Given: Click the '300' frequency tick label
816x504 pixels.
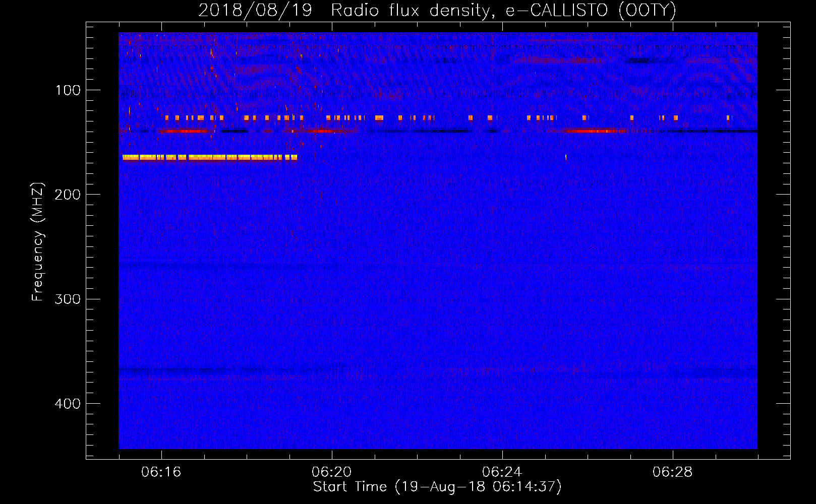Looking at the screenshot, I should pos(68,299).
